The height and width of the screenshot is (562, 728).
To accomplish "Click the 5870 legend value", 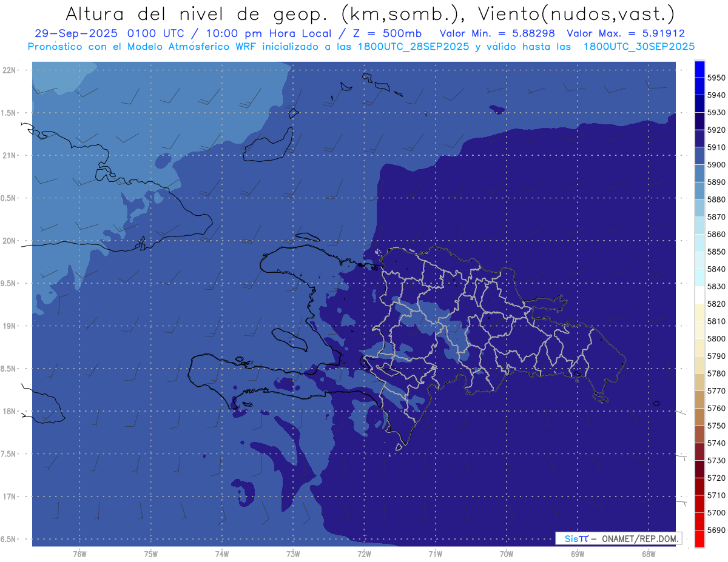I will point(716,216).
